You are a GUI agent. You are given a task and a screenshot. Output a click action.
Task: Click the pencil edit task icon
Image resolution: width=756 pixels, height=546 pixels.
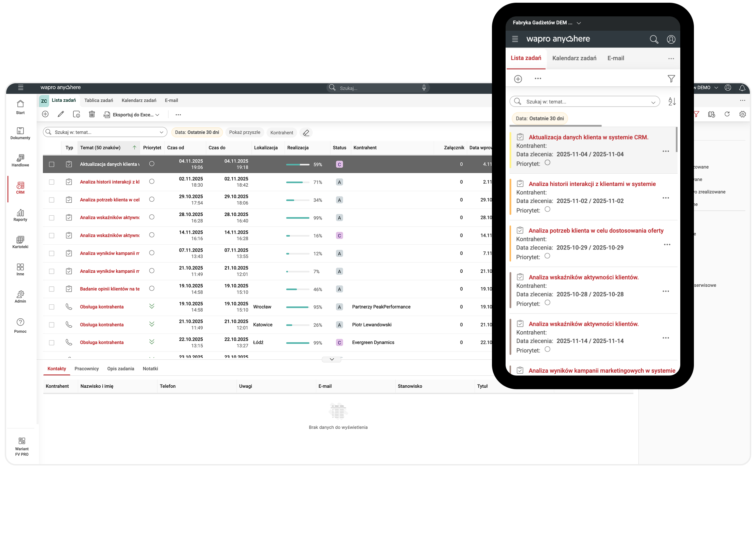(x=61, y=114)
